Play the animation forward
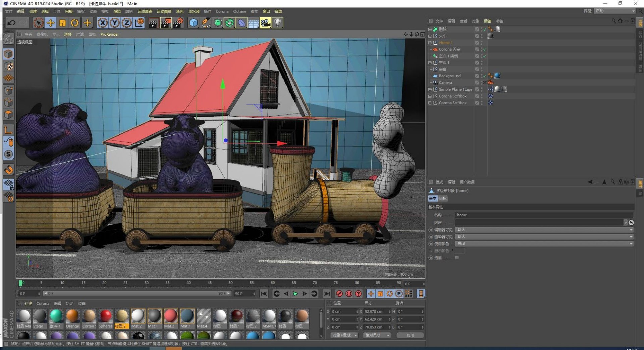This screenshot has width=644, height=350. 295,294
